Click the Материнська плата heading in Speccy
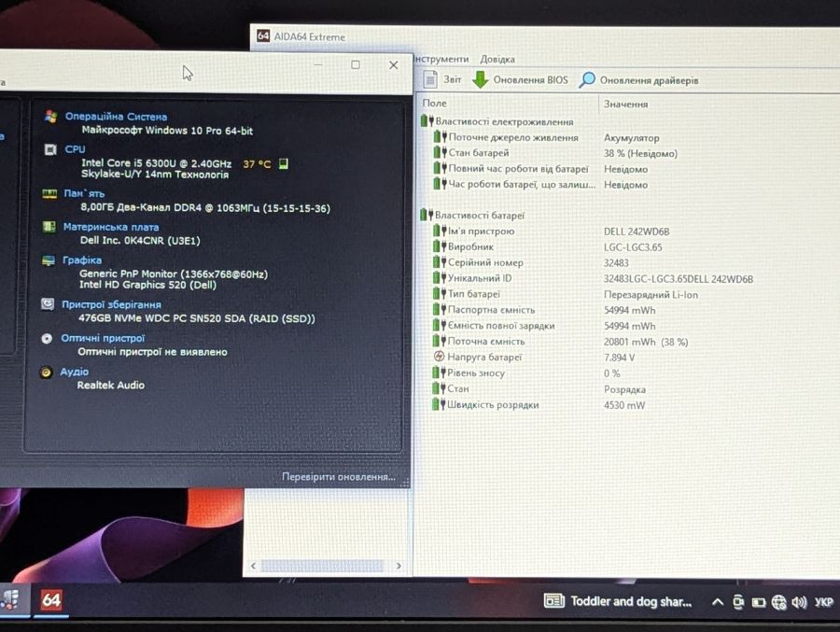The width and height of the screenshot is (840, 632). point(111,227)
